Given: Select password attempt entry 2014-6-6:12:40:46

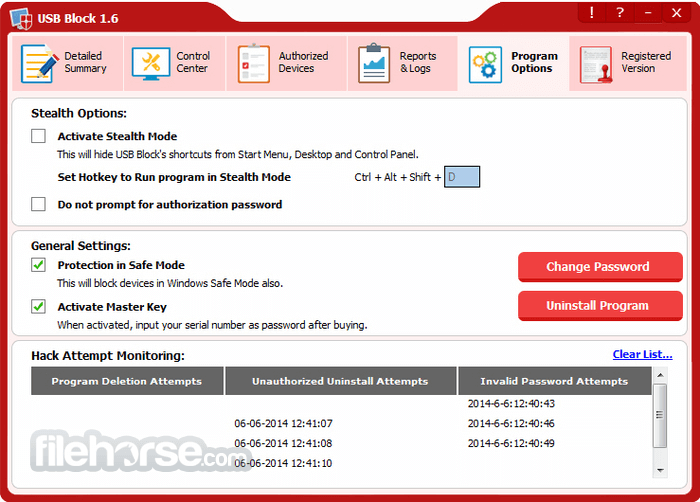Looking at the screenshot, I should coord(511,423).
